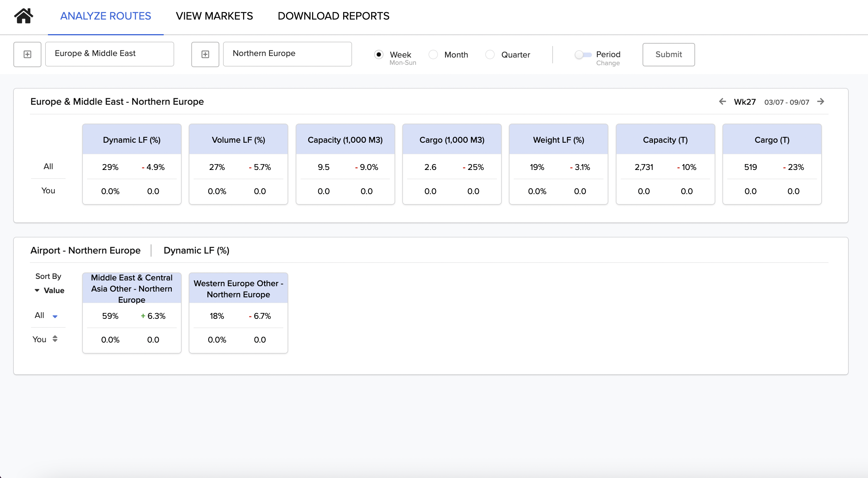Click the - 23% Cargo (T) change
Screen dimensions: 868x478
[x=794, y=167]
